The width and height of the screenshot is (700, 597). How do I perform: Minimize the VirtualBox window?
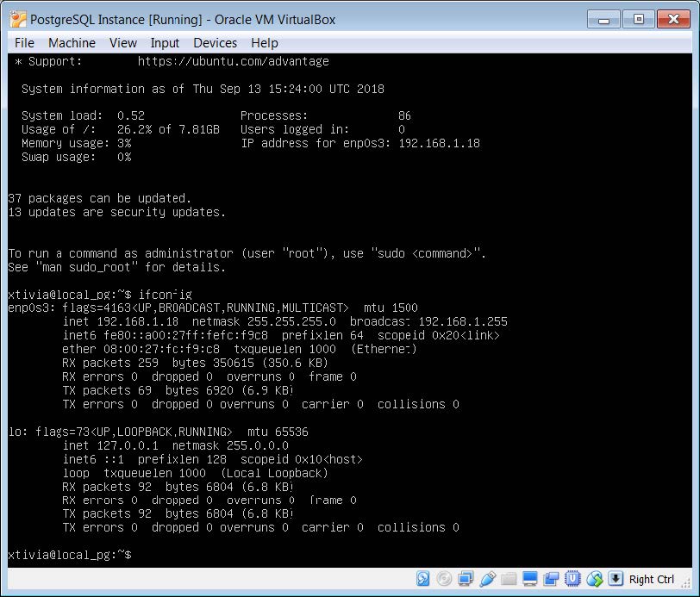coord(603,20)
